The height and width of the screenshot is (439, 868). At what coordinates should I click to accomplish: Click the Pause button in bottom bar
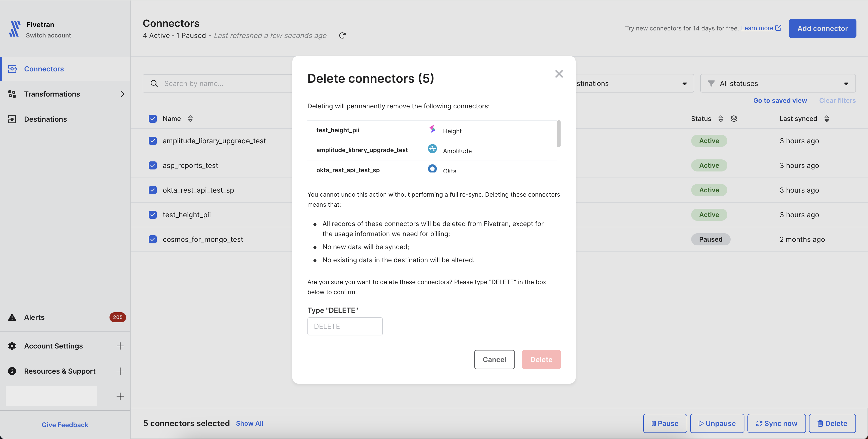(665, 423)
